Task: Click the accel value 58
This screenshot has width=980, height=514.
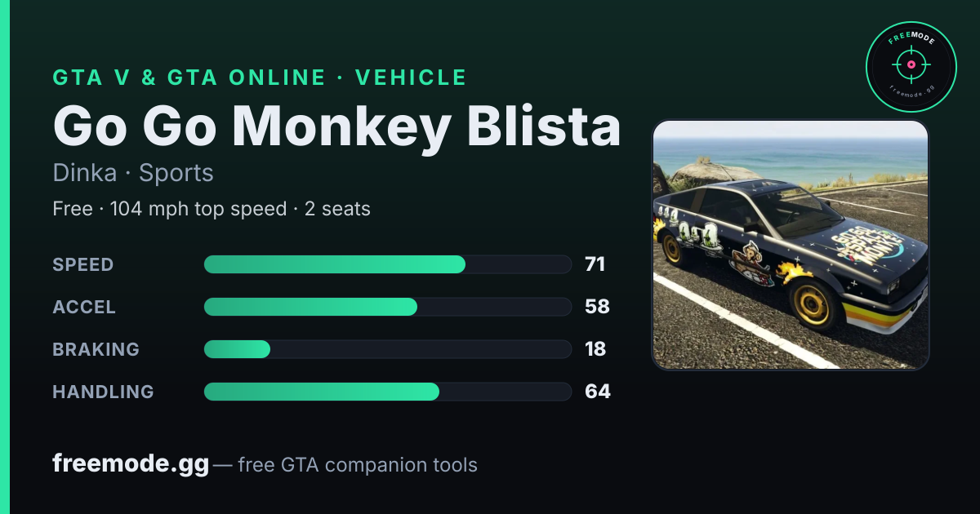Action: pyautogui.click(x=597, y=307)
